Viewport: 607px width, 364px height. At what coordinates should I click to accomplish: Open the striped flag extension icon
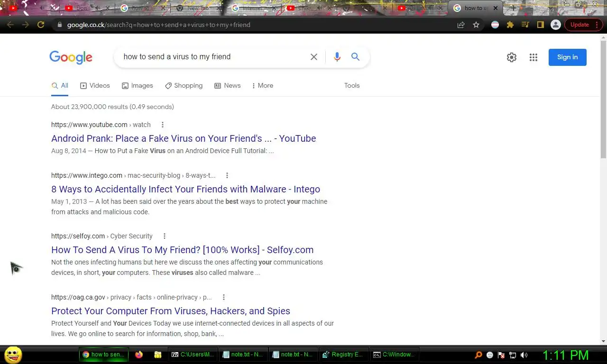click(495, 25)
